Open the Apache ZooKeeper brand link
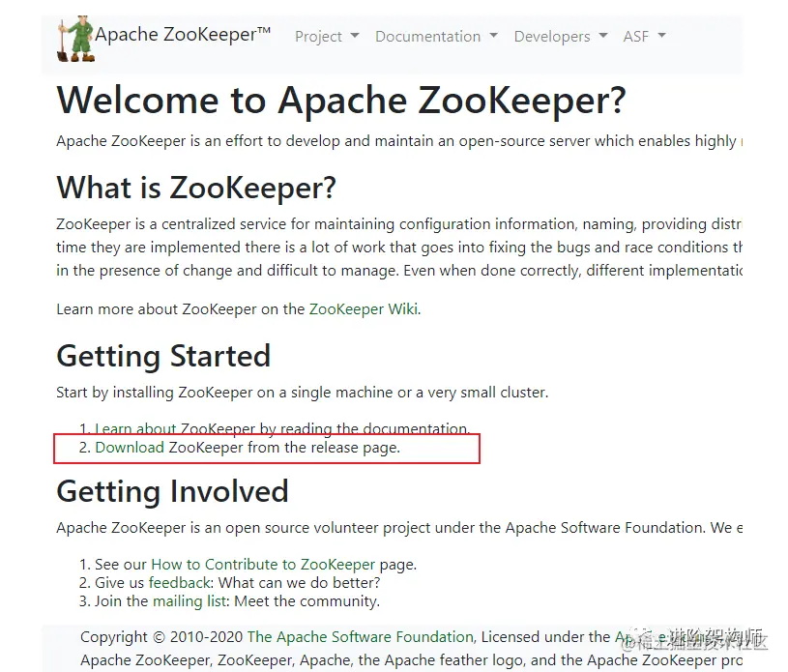This screenshot has height=672, width=788. (183, 35)
